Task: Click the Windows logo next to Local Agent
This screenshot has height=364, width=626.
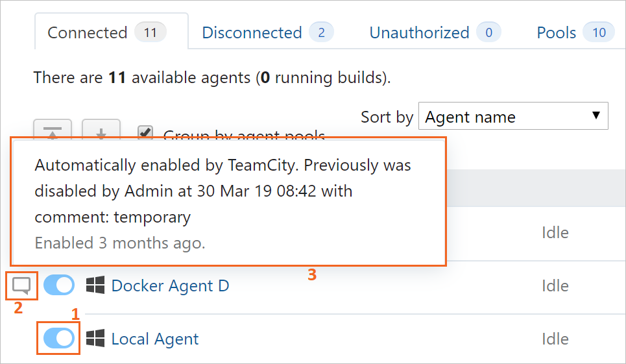Action: tap(95, 339)
